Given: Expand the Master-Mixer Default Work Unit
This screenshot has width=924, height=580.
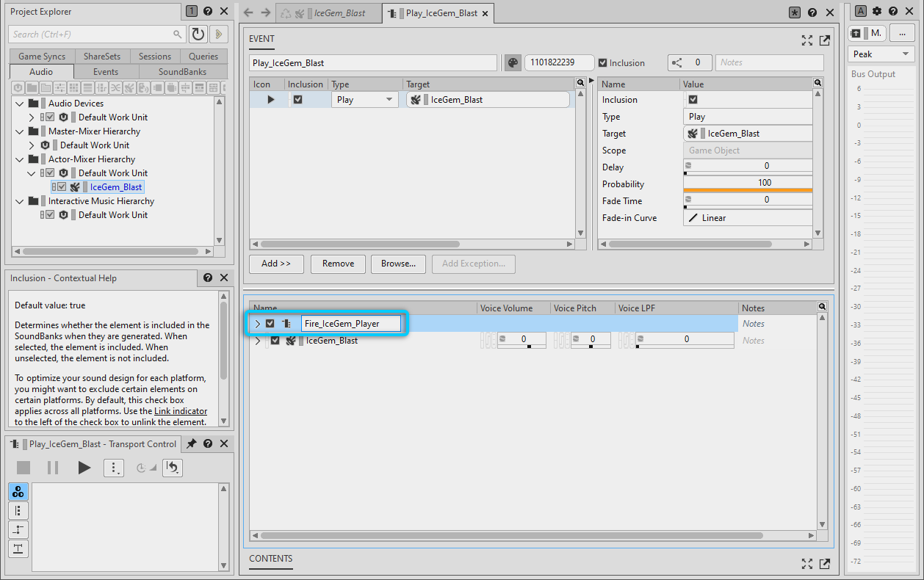Looking at the screenshot, I should coord(31,145).
